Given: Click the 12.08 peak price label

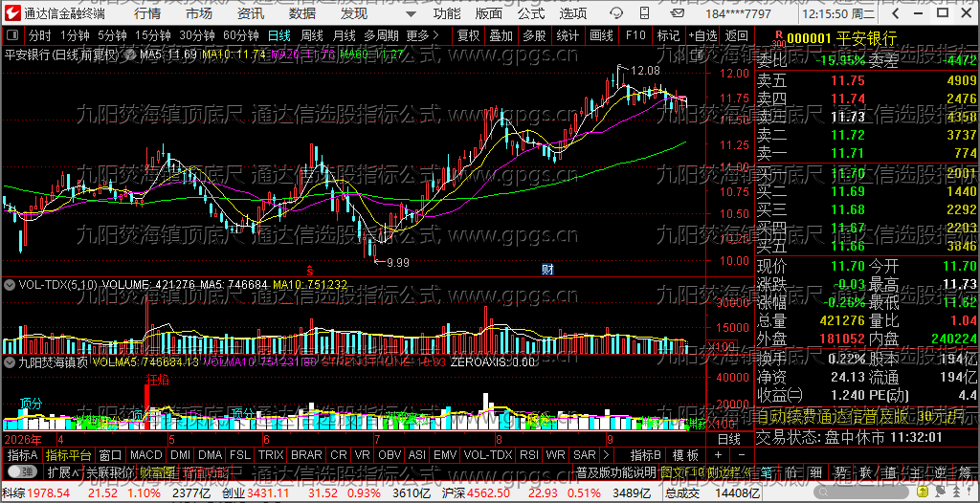Looking at the screenshot, I should 645,70.
